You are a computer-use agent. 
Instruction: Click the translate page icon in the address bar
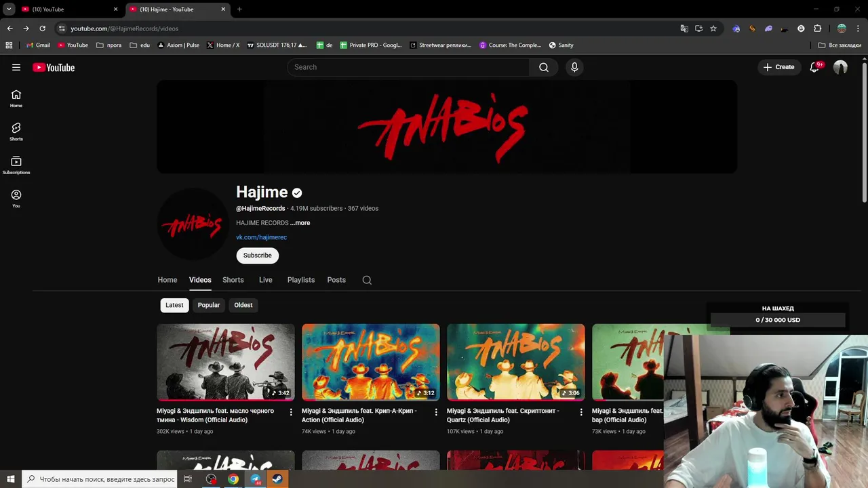click(684, 28)
